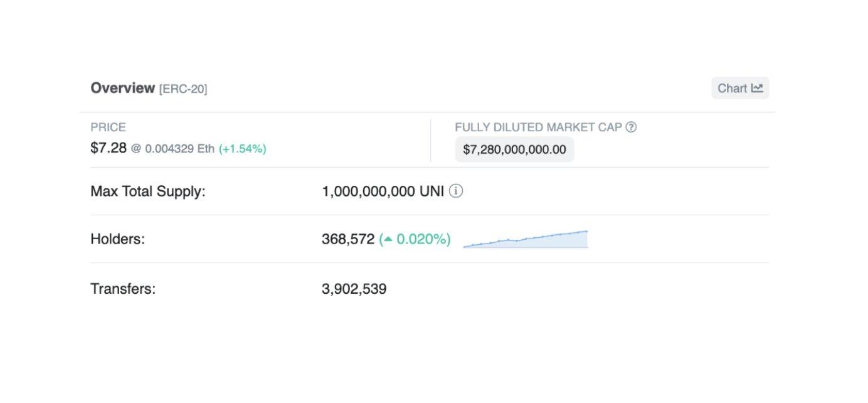Click the green up-arrow in Holders change
The height and width of the screenshot is (403, 868).
[x=388, y=239]
